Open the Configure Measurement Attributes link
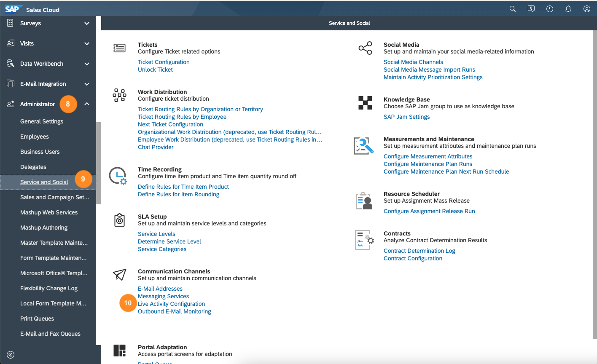The width and height of the screenshot is (597, 364). [428, 156]
